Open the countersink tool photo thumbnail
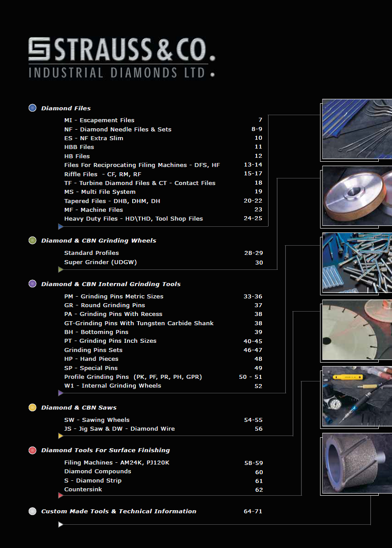392x548 pixels. [357, 463]
